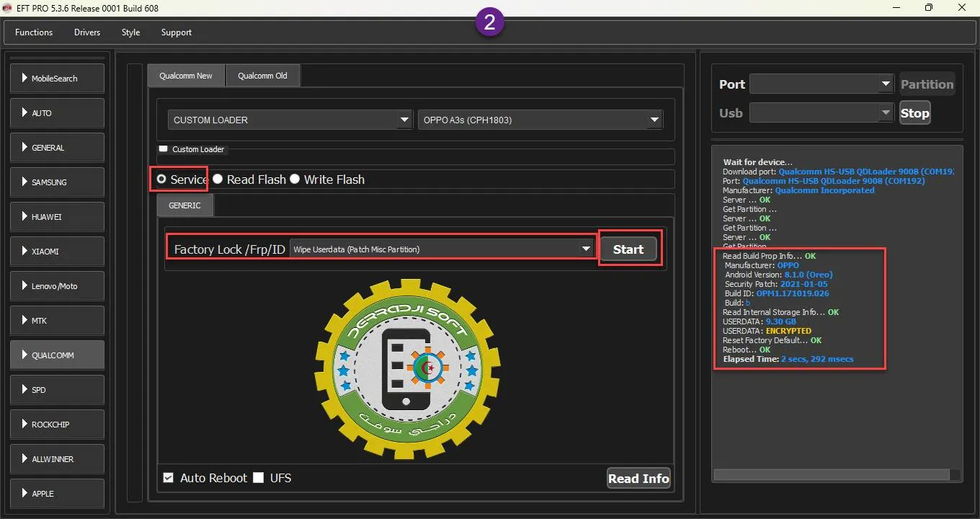Click the MTK sidebar arrow icon
Image resolution: width=980 pixels, height=519 pixels.
(25, 320)
